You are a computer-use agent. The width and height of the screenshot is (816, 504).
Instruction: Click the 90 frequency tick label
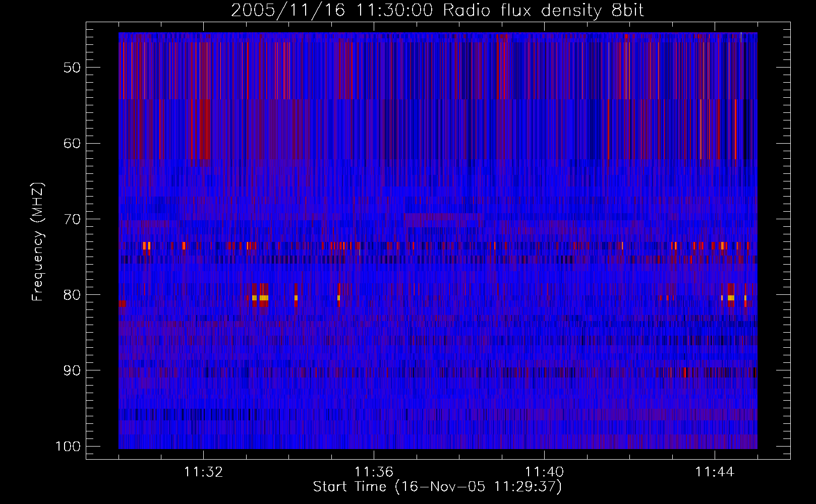point(72,370)
